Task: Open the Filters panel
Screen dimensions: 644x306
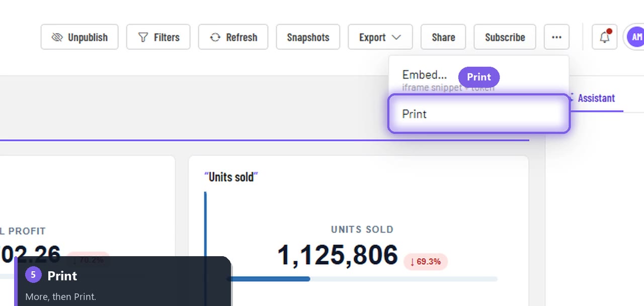Action: click(x=158, y=37)
